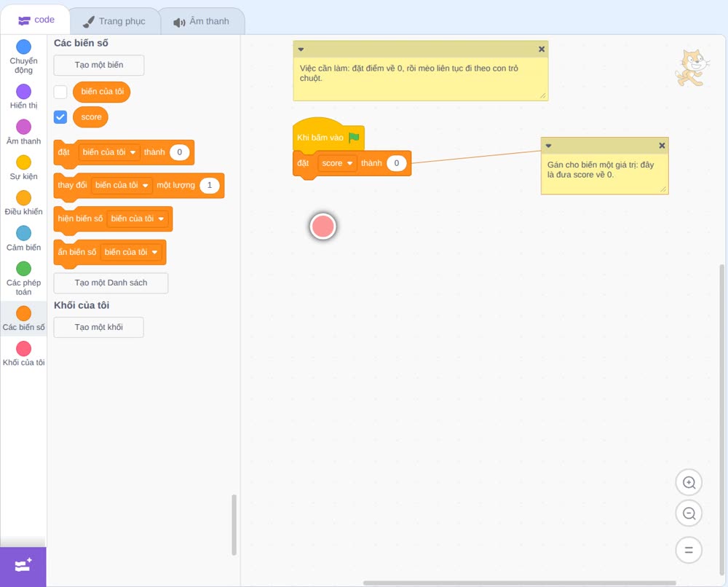Select the Chuyển động category circle
Screen dimensions: 728x587
pyautogui.click(x=24, y=47)
